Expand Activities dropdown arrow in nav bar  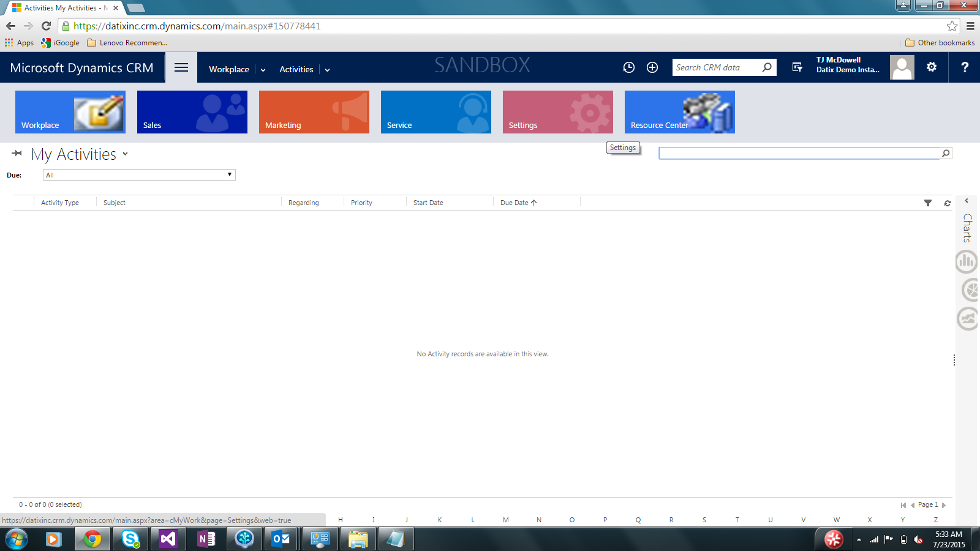click(327, 70)
